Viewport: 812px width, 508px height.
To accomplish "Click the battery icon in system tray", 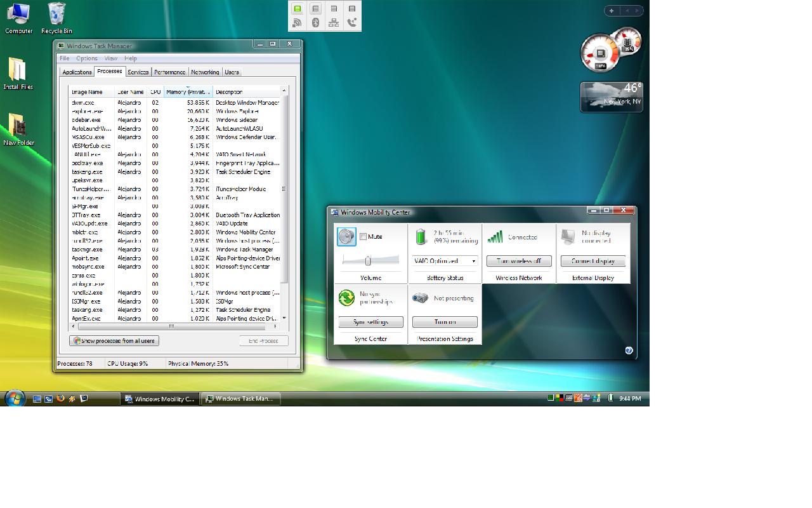I will (x=610, y=398).
